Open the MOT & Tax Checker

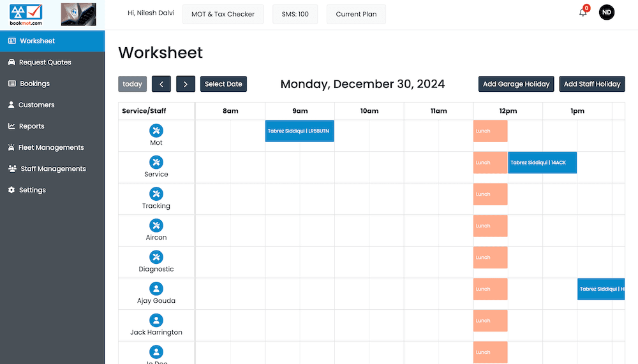(223, 14)
